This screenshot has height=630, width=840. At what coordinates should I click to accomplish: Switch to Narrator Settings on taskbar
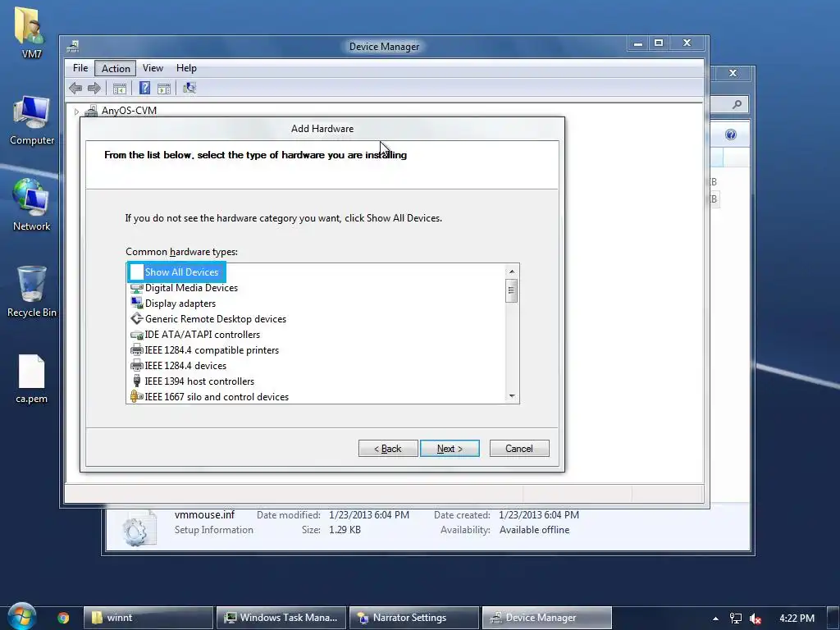414,618
